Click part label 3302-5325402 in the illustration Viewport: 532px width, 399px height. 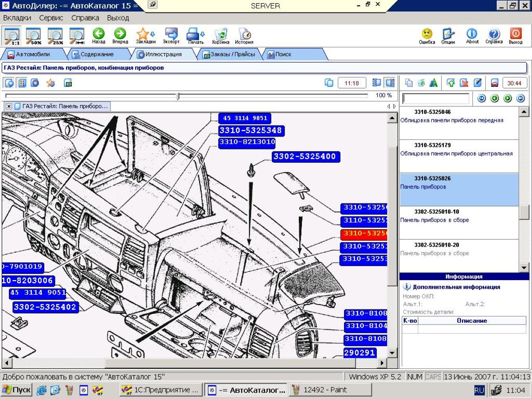(x=45, y=307)
